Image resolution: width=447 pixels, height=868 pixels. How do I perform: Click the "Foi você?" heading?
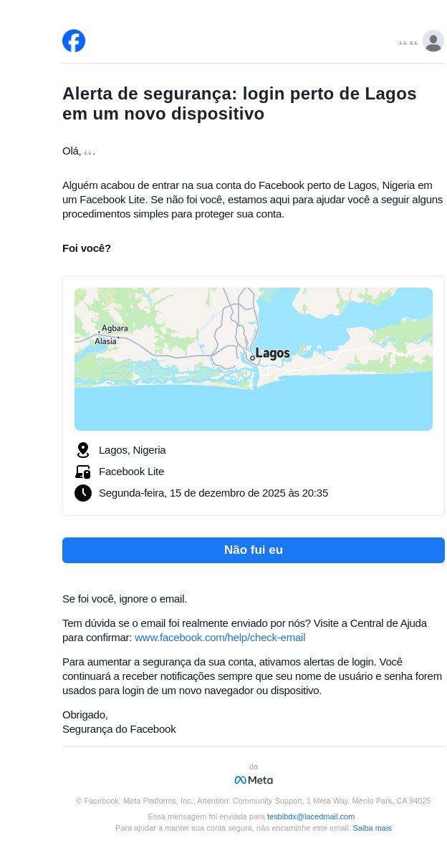click(87, 248)
